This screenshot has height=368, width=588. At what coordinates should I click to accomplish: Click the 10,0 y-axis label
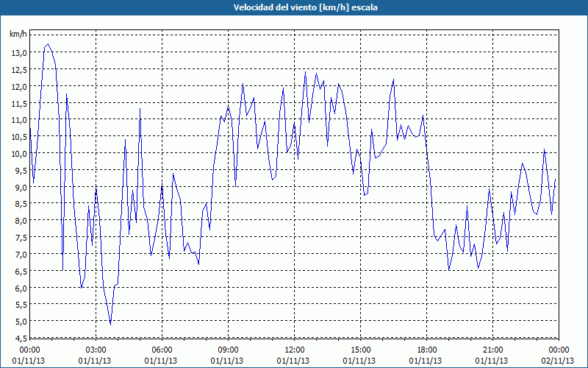(x=19, y=154)
